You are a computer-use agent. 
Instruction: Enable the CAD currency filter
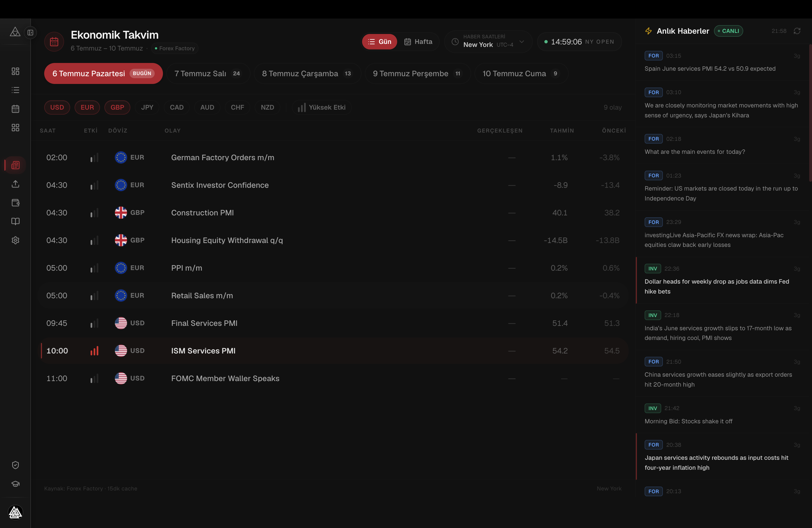177,107
